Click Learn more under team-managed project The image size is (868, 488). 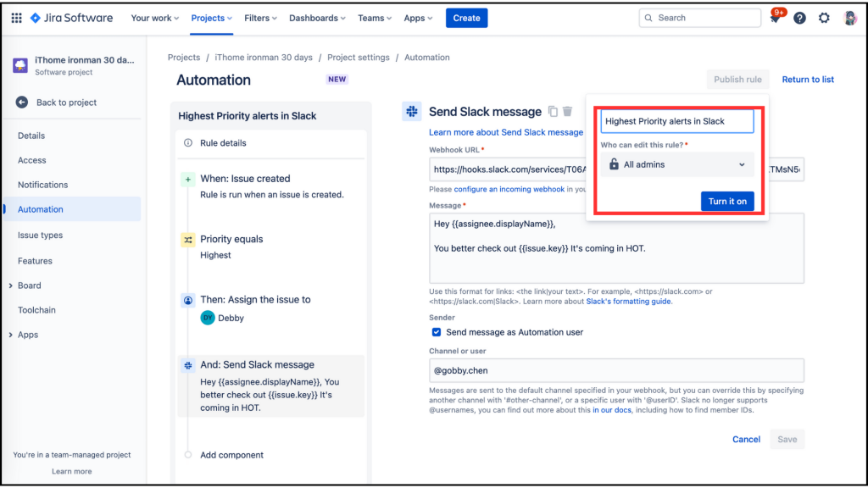click(72, 471)
